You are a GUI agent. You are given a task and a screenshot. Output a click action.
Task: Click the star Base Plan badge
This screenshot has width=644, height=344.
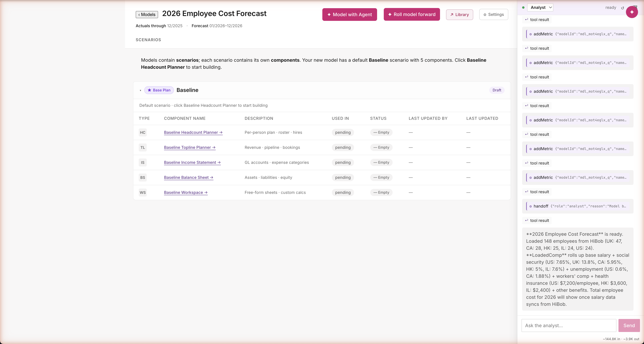(159, 90)
